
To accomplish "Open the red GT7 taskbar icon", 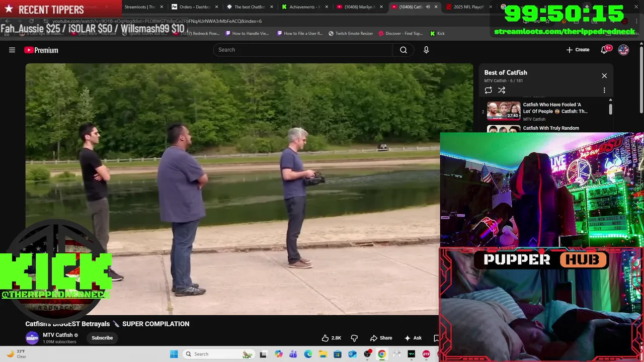I will [x=426, y=354].
